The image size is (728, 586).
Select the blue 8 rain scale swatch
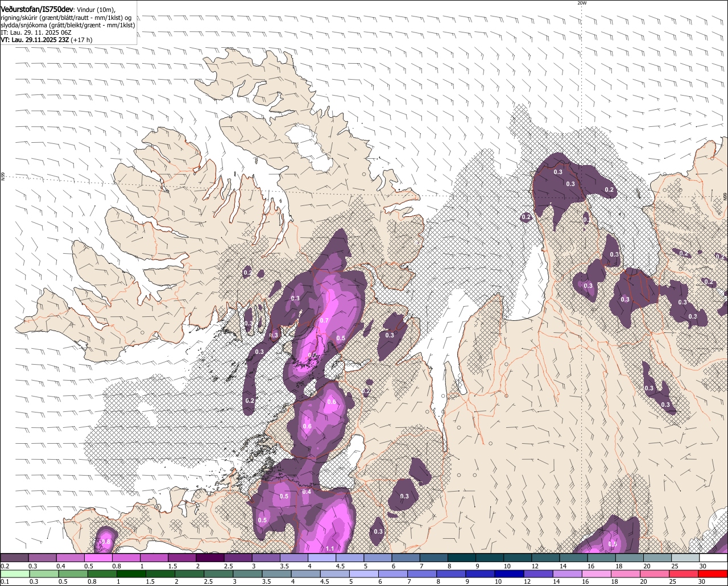tap(452, 573)
